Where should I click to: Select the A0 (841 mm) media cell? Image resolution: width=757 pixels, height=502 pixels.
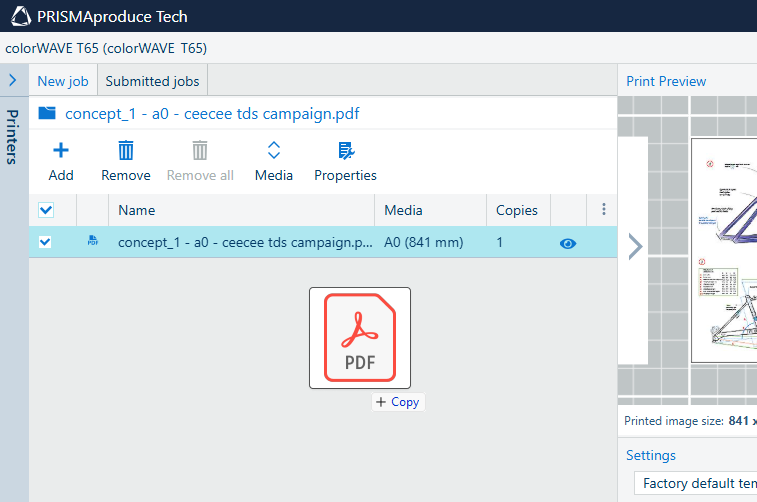pyautogui.click(x=423, y=242)
